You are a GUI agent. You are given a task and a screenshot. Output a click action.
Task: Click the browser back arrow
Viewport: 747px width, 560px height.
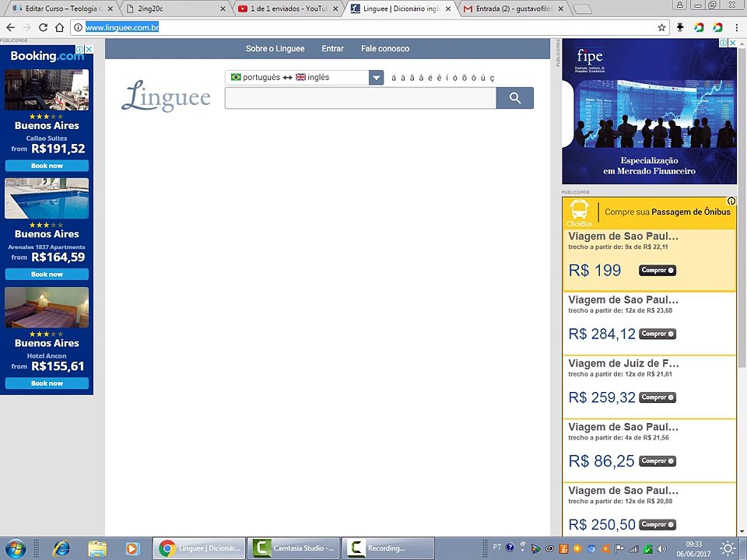tap(10, 28)
